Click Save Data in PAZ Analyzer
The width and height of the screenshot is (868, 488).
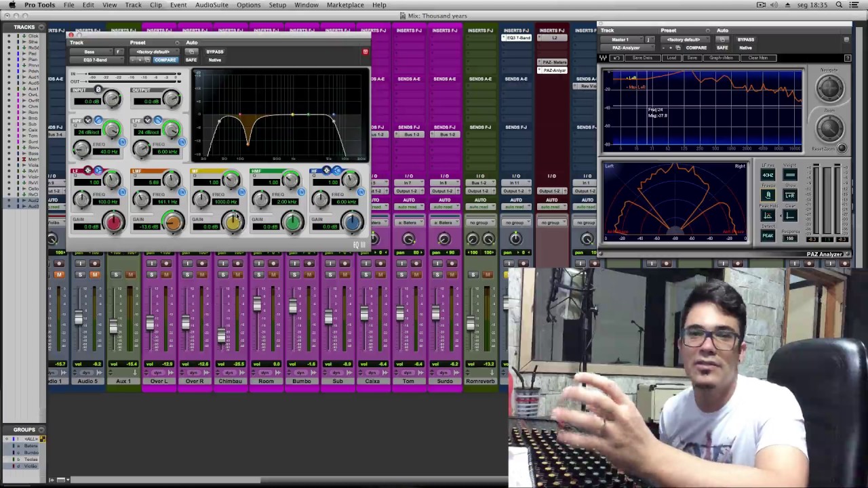642,58
